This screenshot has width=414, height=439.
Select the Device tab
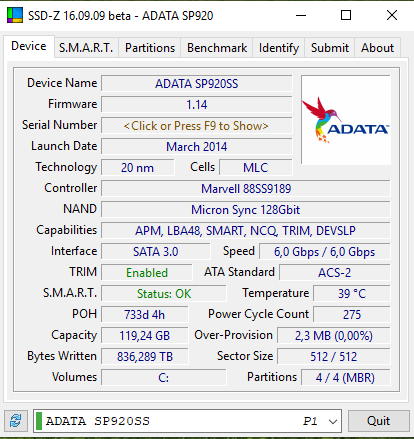pyautogui.click(x=29, y=46)
